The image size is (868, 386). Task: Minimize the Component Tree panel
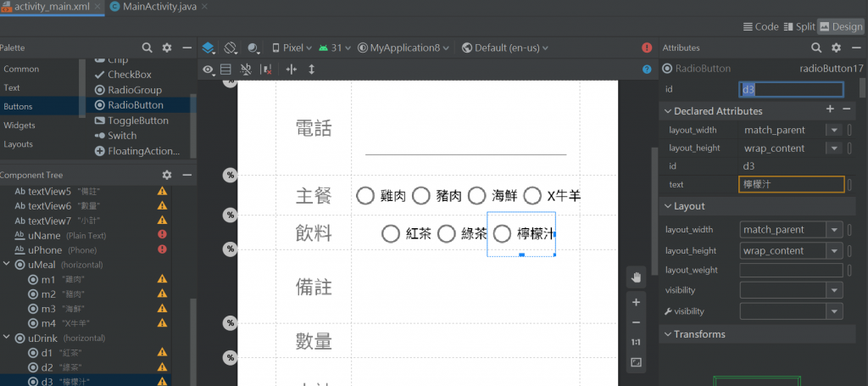pos(187,175)
